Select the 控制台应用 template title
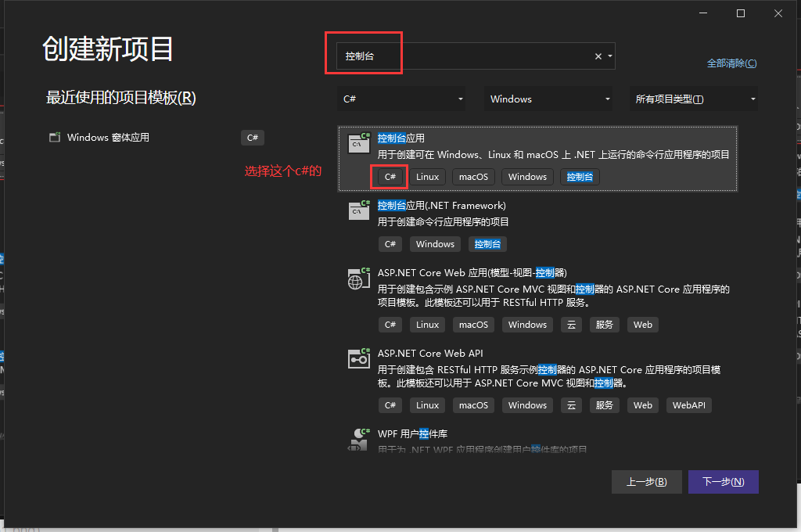 point(401,138)
